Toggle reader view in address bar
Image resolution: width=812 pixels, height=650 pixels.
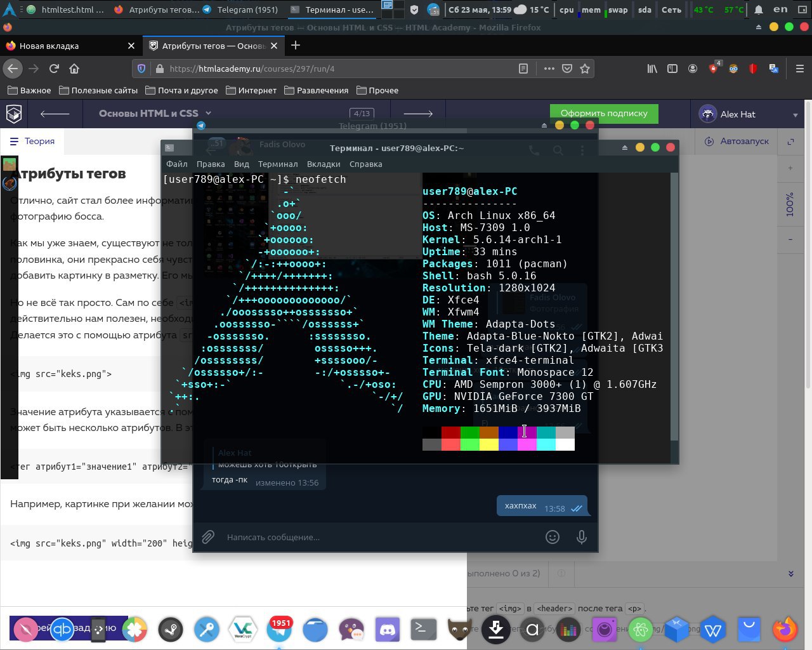pyautogui.click(x=523, y=69)
